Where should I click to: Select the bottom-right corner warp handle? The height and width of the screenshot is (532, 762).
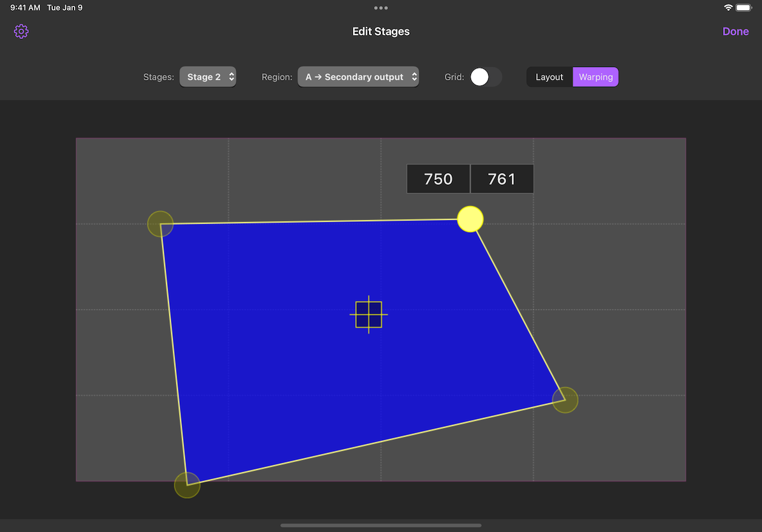pos(565,399)
